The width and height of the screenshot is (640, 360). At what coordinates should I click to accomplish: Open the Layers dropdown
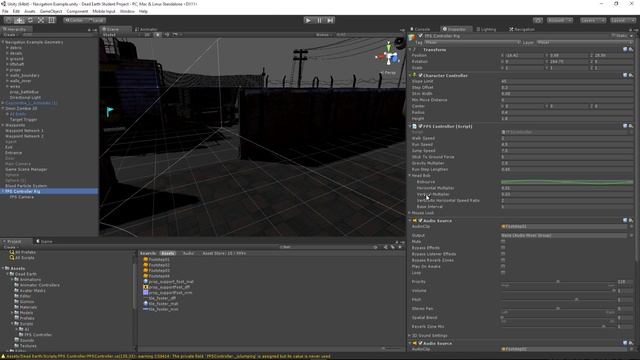(593, 20)
